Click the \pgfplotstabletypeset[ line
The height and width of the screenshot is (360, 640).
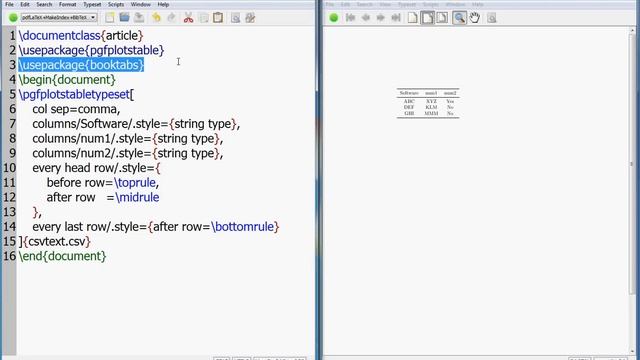tap(76, 94)
